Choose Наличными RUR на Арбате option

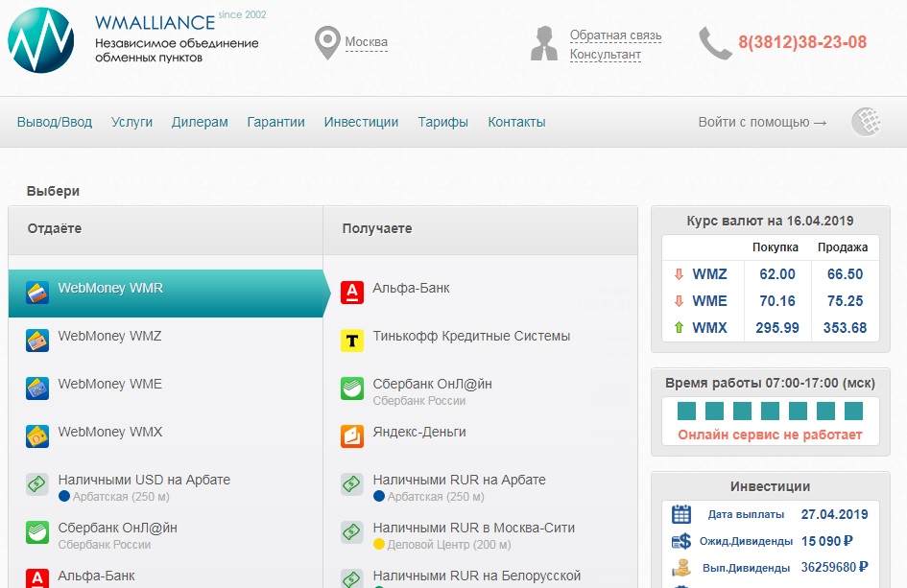coord(459,481)
